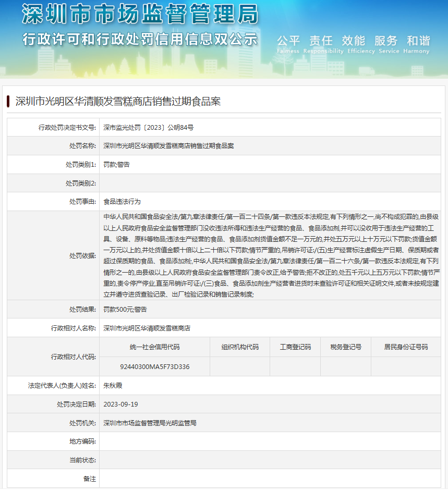Click the 统一社会信用代码 column header
The image size is (448, 491).
coord(155,347)
